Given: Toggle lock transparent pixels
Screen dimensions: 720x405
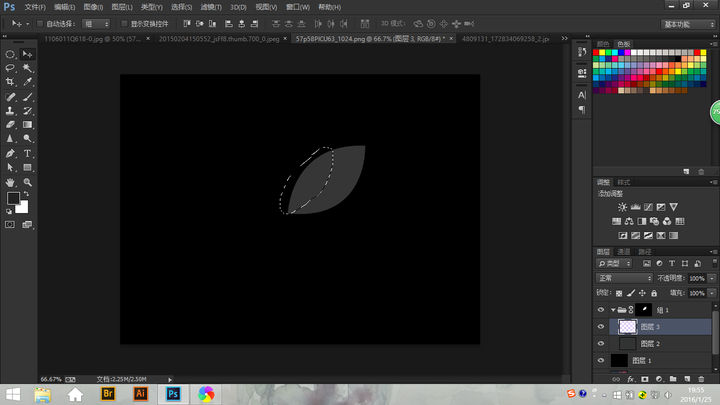Looking at the screenshot, I should pyautogui.click(x=619, y=293).
